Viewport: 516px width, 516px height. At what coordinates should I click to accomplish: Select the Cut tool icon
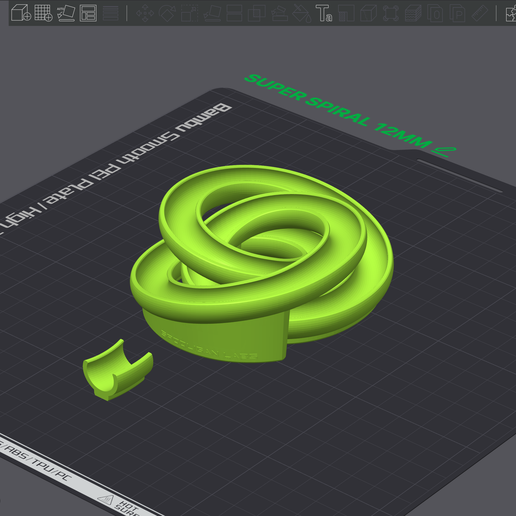pyautogui.click(x=234, y=13)
